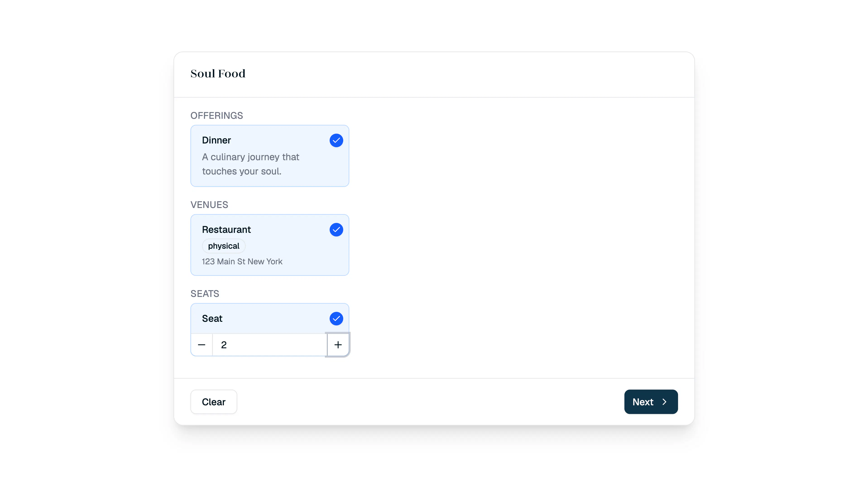Viewport: 868px width, 487px height.
Task: Click the 'physical' venue type badge
Action: pyautogui.click(x=223, y=246)
